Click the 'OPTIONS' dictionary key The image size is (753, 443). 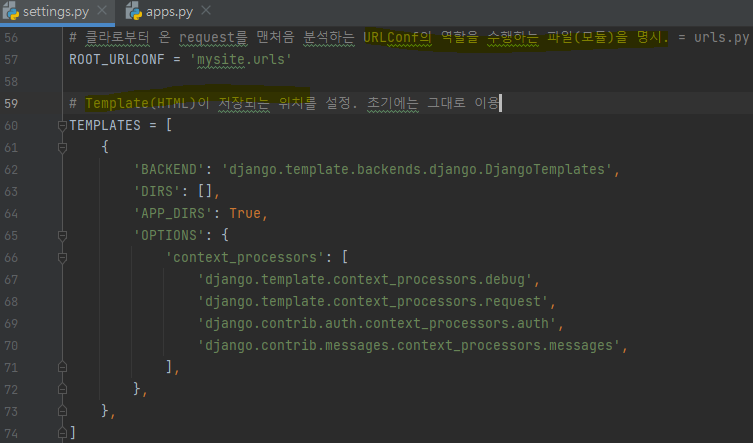[x=169, y=235]
